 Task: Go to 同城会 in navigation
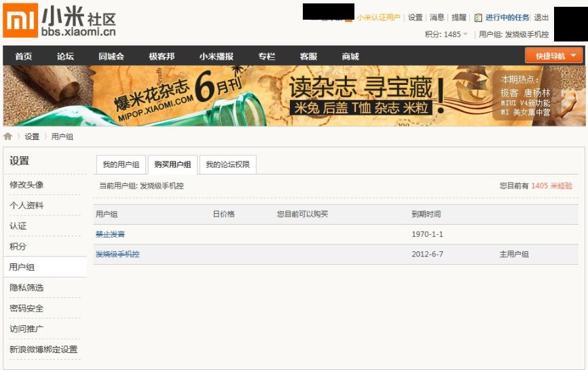point(111,56)
